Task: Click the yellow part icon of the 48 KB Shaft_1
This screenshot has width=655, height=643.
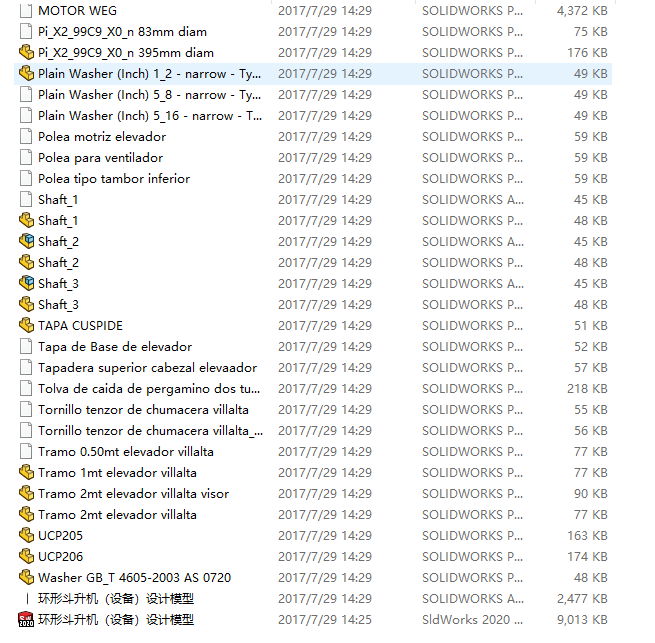Action: (x=26, y=221)
